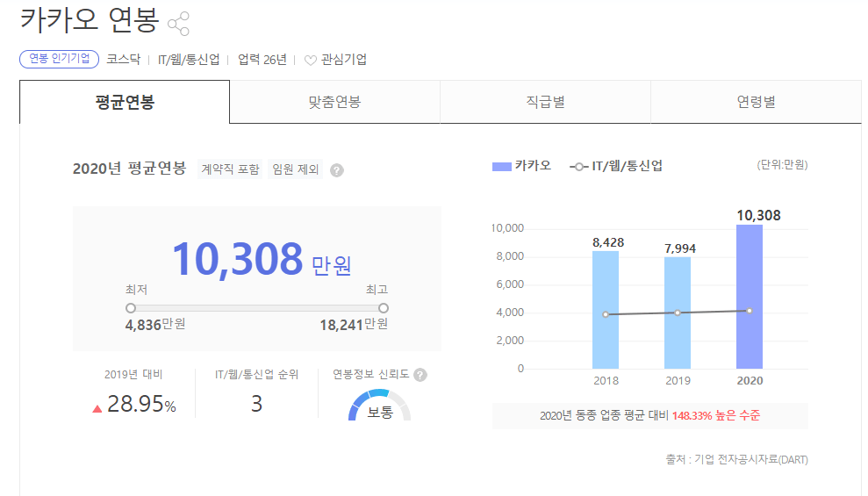Click the 4,836만원 minimum salary value

tap(155, 325)
